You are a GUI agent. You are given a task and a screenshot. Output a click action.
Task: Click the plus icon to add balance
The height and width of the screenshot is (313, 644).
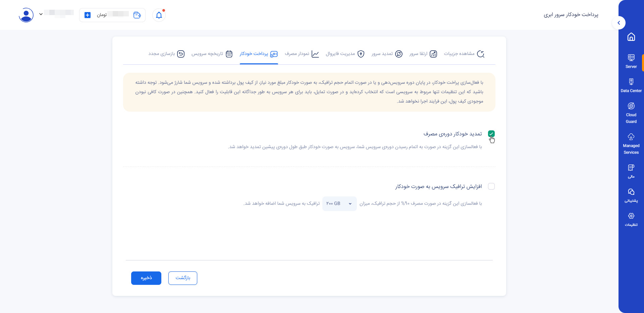pos(88,15)
